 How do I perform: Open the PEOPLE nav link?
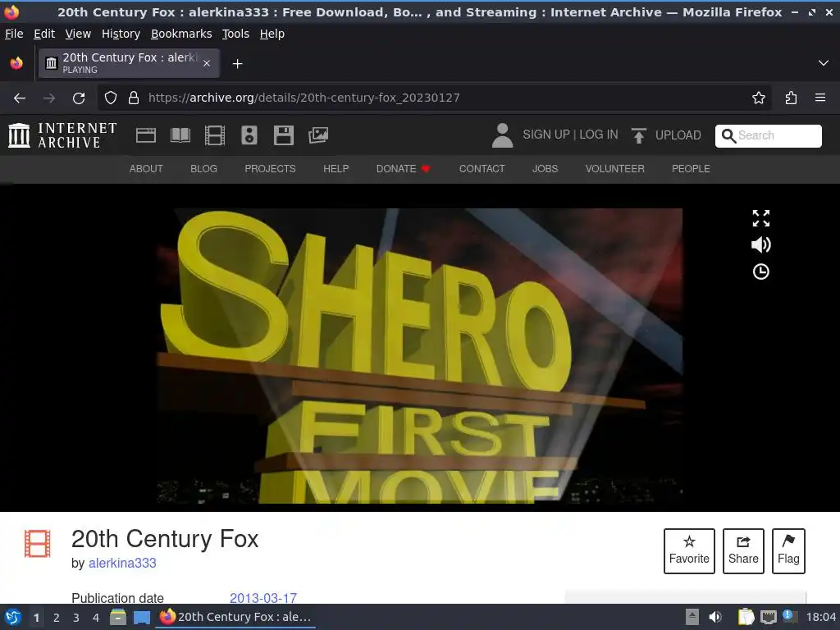[x=691, y=169]
